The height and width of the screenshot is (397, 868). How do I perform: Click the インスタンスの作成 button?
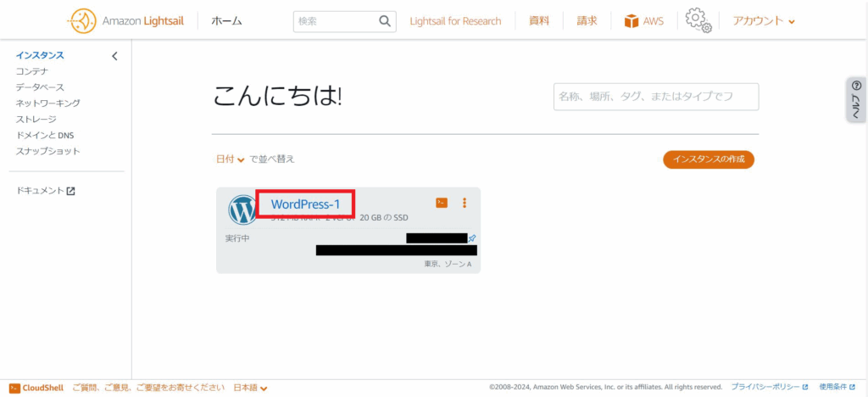tap(708, 159)
